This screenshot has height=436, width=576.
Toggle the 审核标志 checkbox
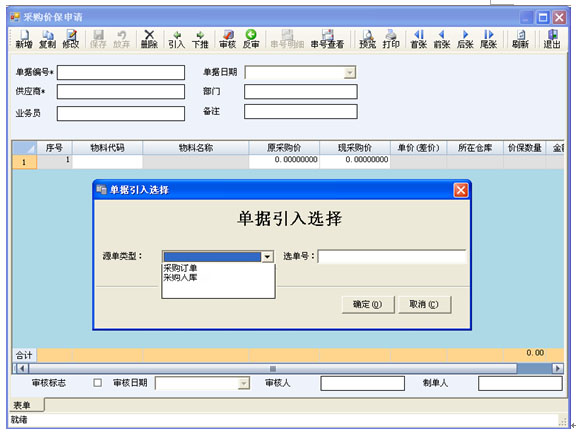97,383
